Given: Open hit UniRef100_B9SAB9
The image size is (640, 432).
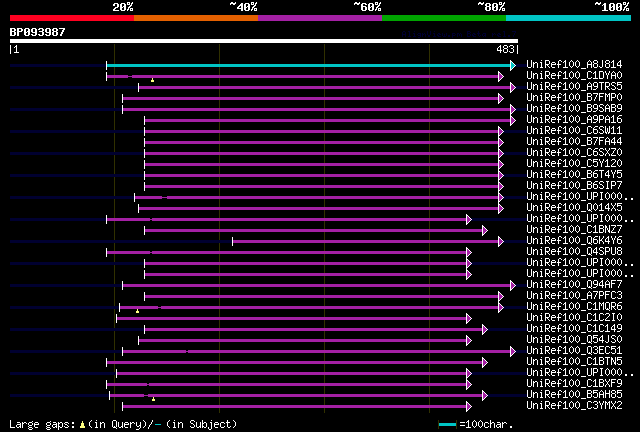Looking at the screenshot, I should (574, 108).
